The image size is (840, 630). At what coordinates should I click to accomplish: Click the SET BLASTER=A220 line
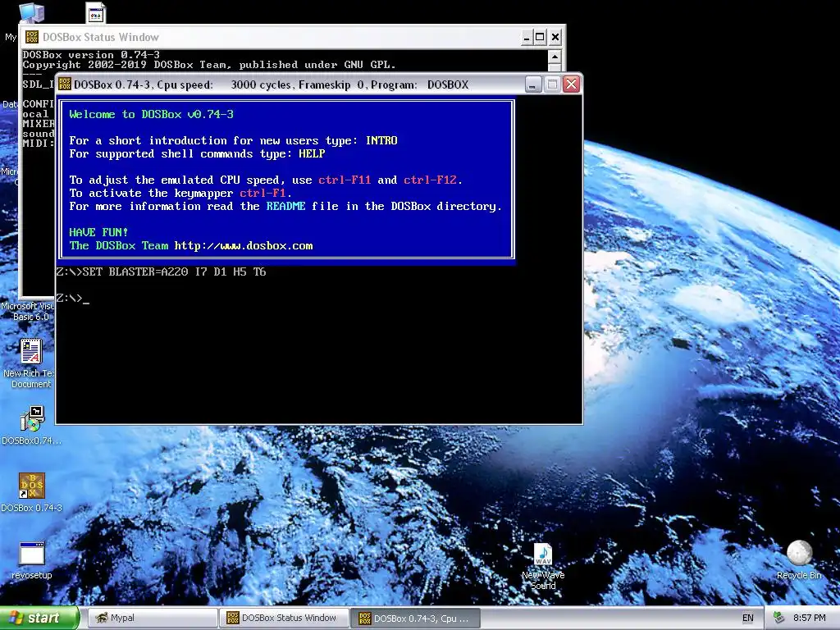[162, 272]
